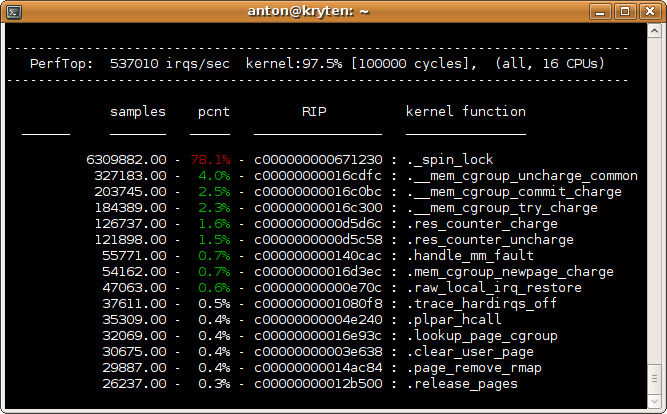The image size is (667, 414).
Task: Click address c000000000671230 in RIP column
Action: pyautogui.click(x=318, y=160)
